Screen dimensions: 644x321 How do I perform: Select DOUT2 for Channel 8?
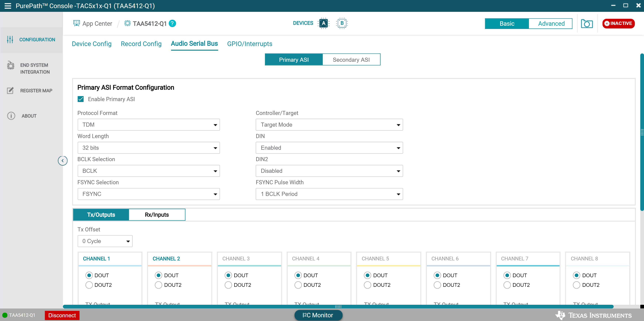(x=576, y=285)
